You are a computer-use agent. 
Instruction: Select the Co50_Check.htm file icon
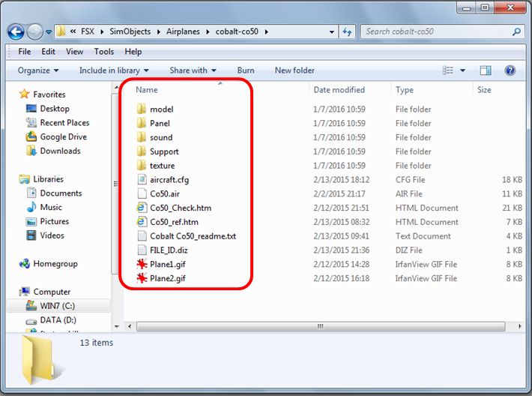click(142, 208)
